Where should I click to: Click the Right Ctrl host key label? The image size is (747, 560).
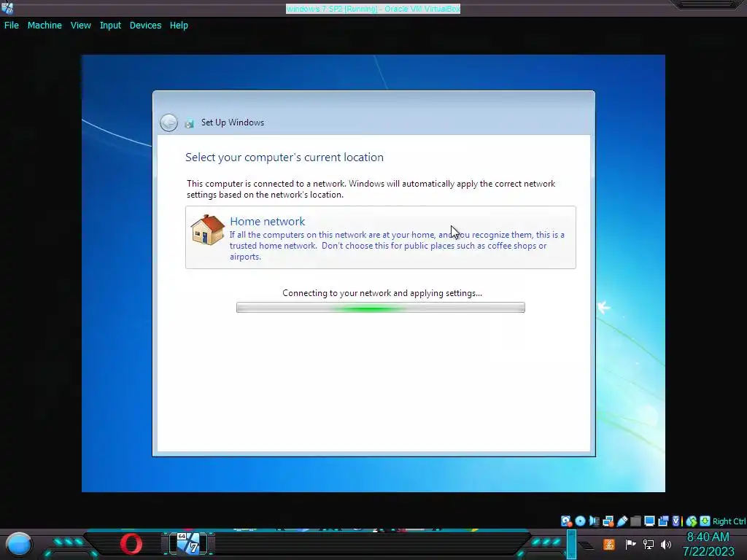[729, 521]
